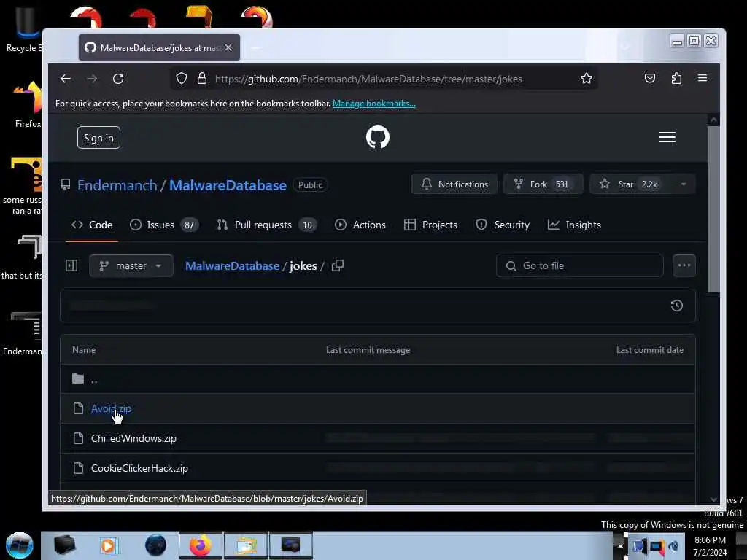Open the network icon in system tray
The image size is (747, 560).
pyautogui.click(x=657, y=546)
